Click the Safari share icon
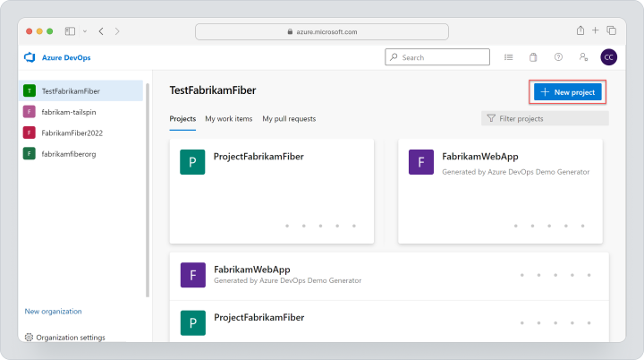644x360 pixels. 580,30
